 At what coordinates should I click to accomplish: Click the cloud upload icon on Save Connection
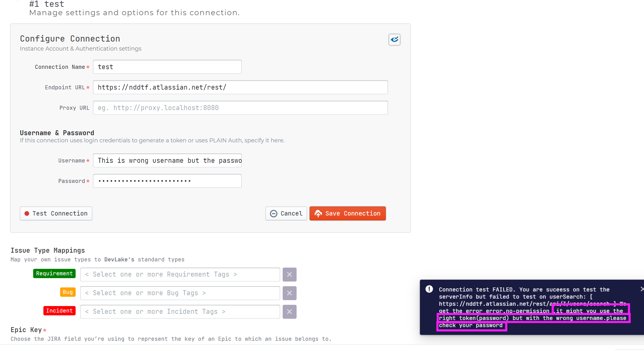tap(318, 213)
